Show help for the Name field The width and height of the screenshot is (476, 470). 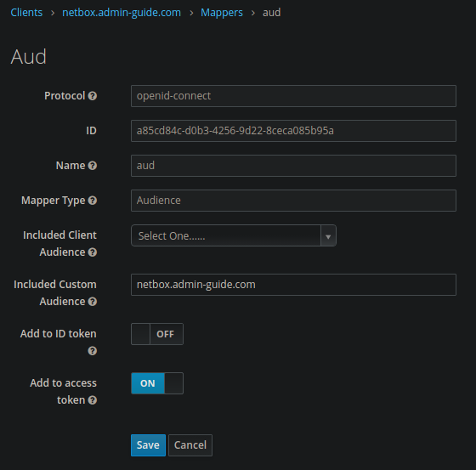point(93,166)
